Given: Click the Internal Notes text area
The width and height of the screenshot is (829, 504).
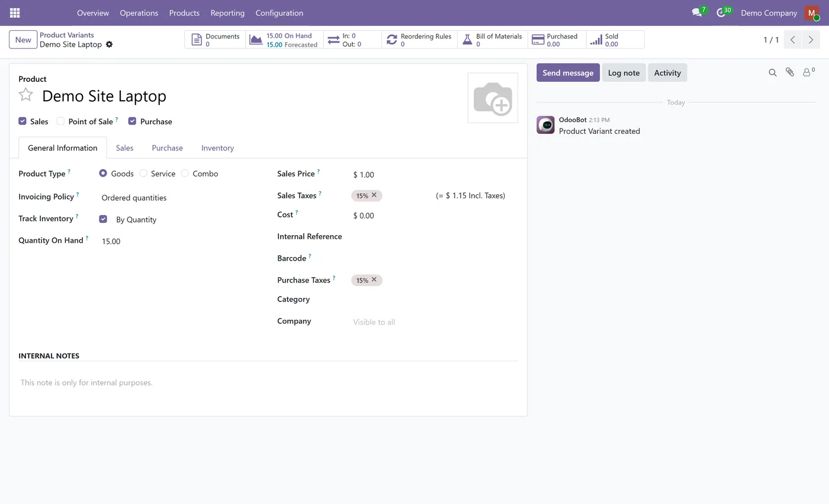Looking at the screenshot, I should click(268, 383).
